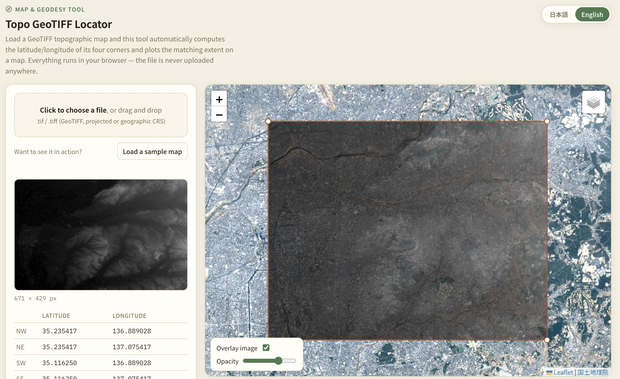Click the 'Want to see it in action?' text
620x379 pixels.
[48, 152]
